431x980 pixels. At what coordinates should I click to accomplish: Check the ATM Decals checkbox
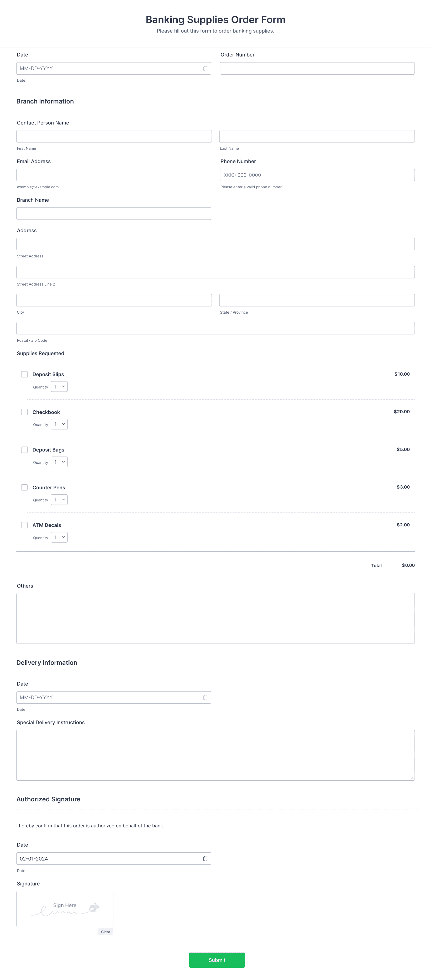point(24,525)
